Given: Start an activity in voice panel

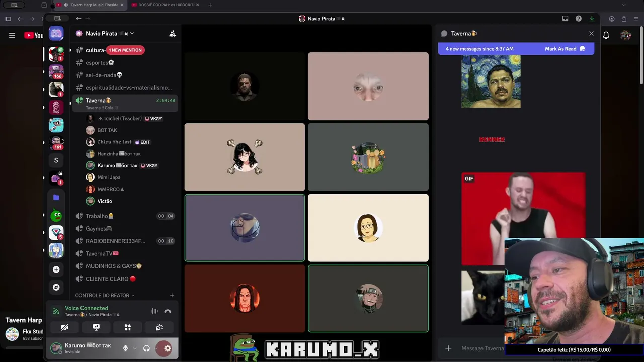Looking at the screenshot, I should pos(128,327).
